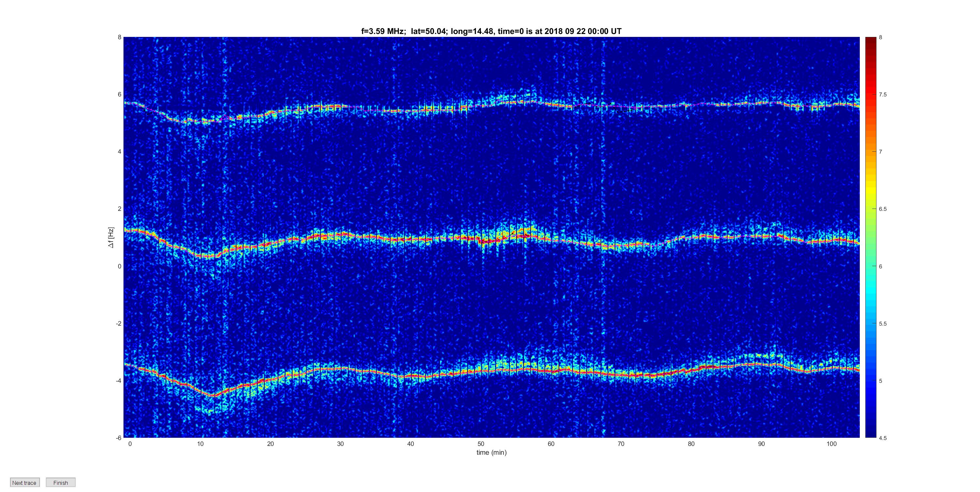980x492 pixels.
Task: Click the plot title showing f=3.59 MHz
Action: [491, 31]
